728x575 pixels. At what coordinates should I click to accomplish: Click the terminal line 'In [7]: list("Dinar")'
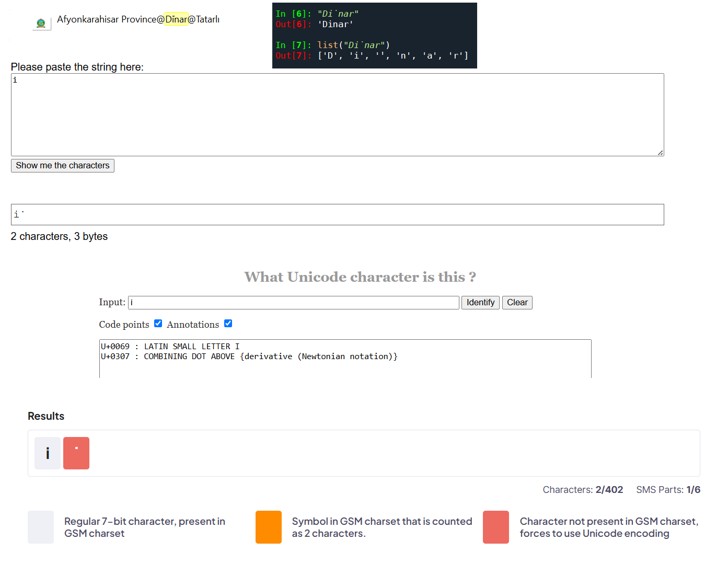pyautogui.click(x=333, y=45)
